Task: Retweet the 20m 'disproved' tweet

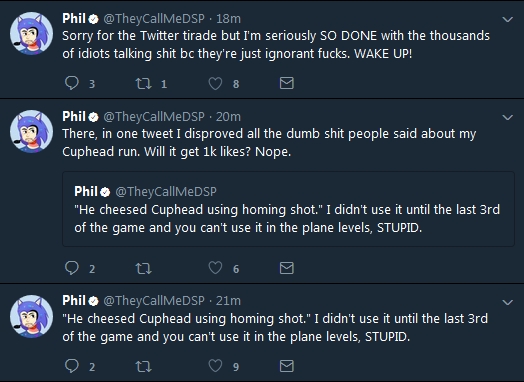Action: [143, 268]
